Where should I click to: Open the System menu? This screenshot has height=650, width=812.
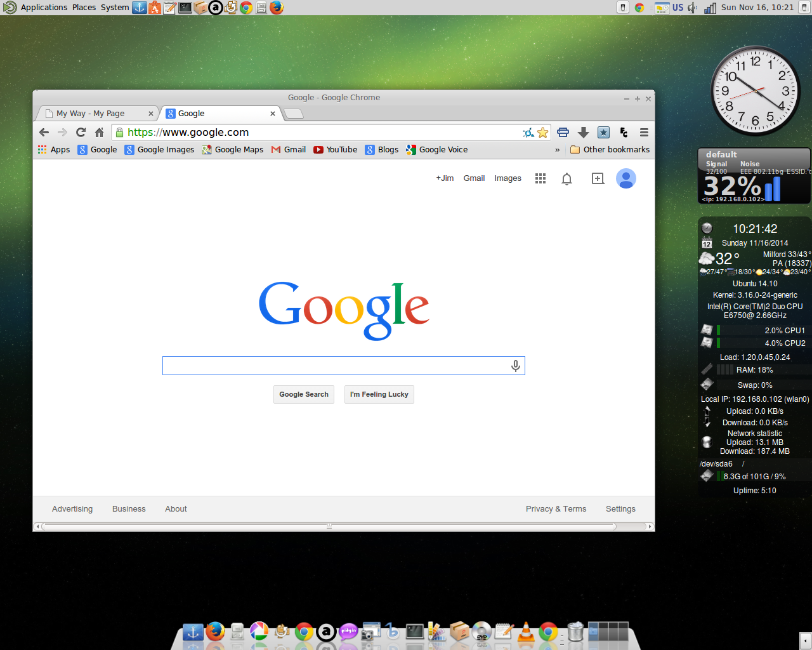point(115,8)
